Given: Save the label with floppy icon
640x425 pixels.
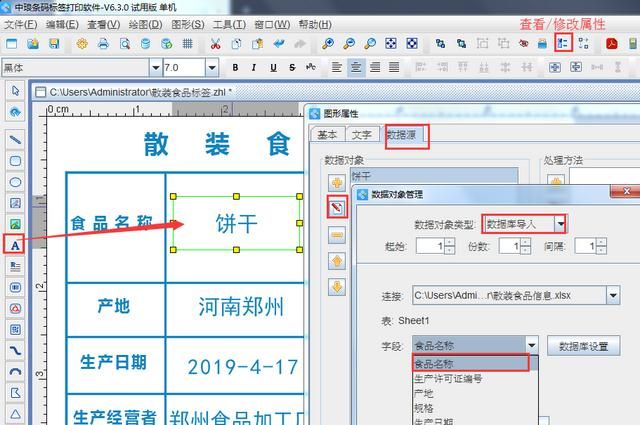Looking at the screenshot, I should point(54,43).
